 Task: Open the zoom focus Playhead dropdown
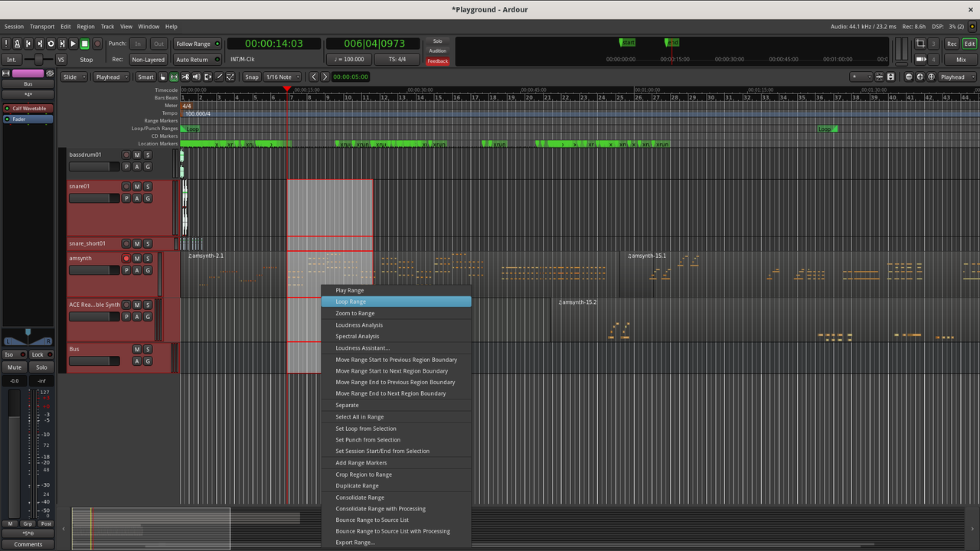957,77
